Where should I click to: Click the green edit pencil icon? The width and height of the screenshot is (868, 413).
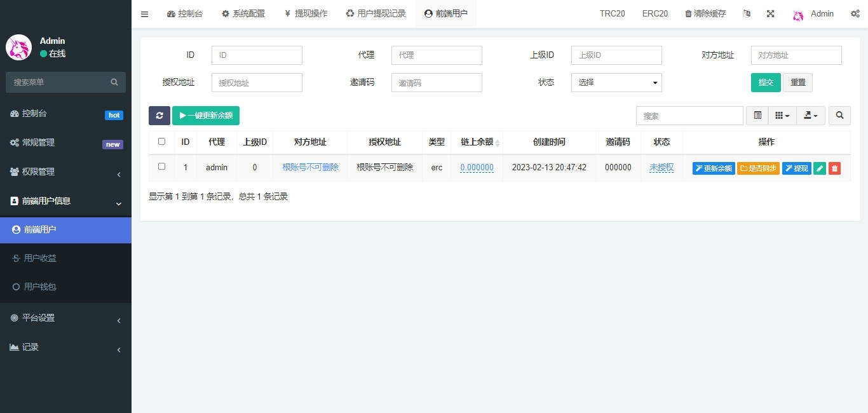820,168
